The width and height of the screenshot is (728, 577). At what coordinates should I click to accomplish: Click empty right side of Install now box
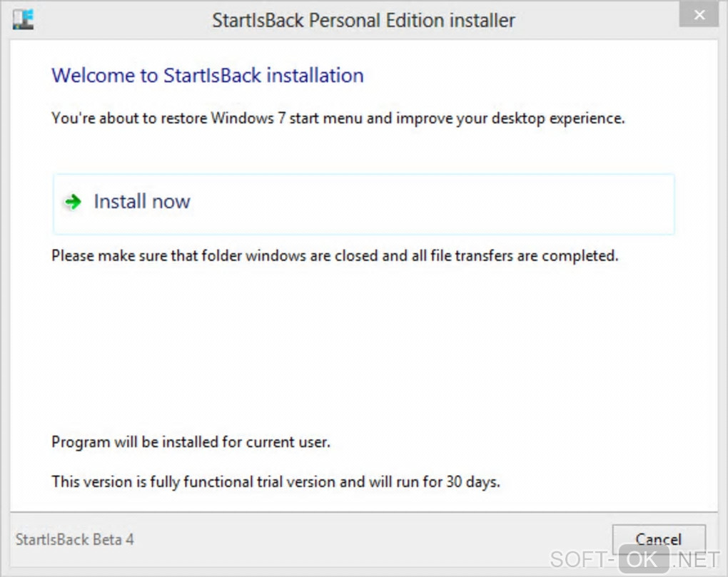(500, 204)
